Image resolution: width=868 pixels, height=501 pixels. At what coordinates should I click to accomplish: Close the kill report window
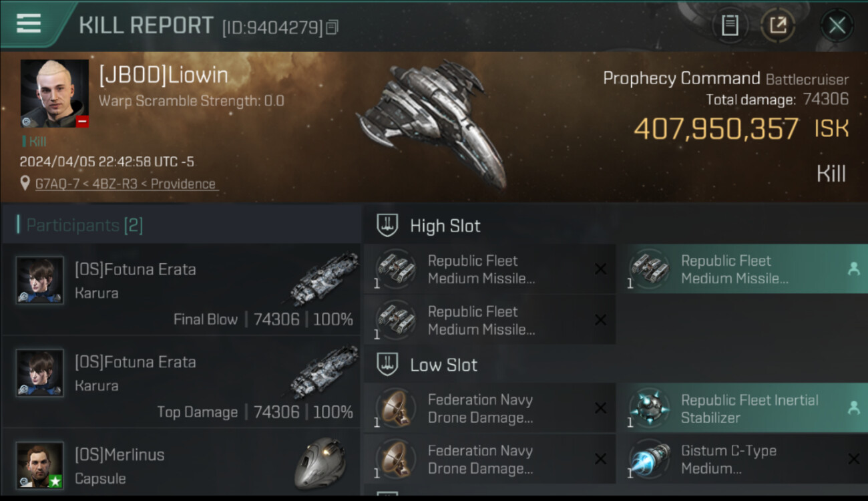(x=837, y=26)
